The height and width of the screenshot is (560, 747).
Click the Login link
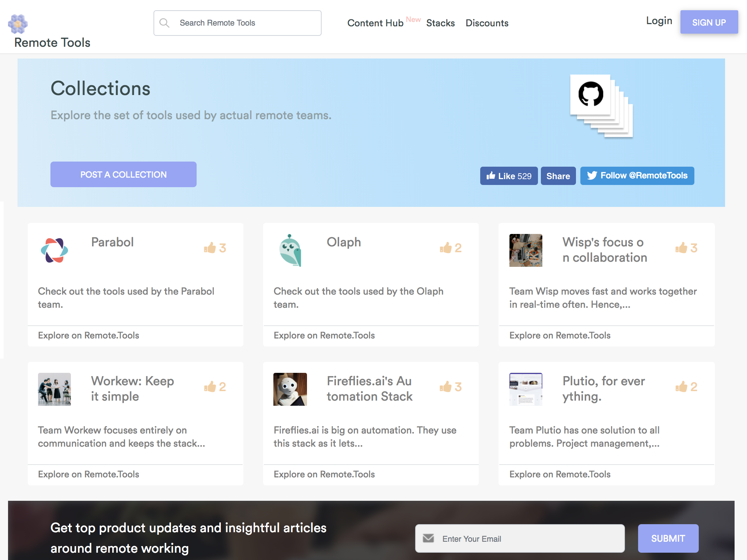pyautogui.click(x=659, y=21)
